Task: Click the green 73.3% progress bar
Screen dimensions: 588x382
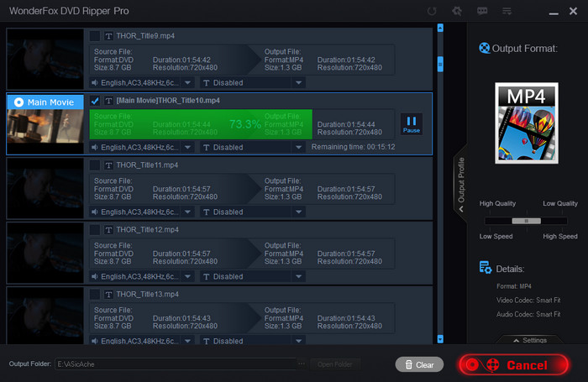Action: tap(201, 124)
